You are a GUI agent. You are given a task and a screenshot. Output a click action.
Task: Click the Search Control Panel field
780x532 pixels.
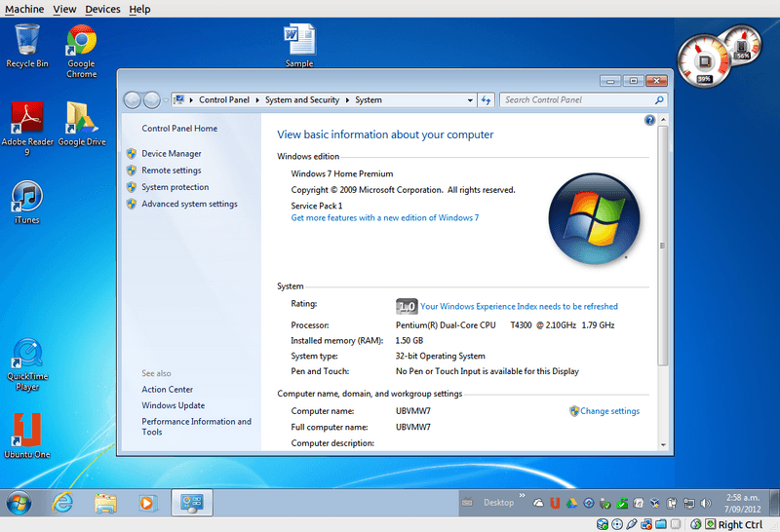pos(577,100)
